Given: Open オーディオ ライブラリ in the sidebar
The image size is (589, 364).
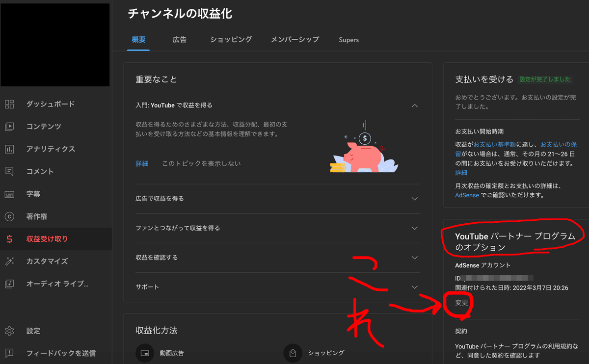Looking at the screenshot, I should coord(57,284).
